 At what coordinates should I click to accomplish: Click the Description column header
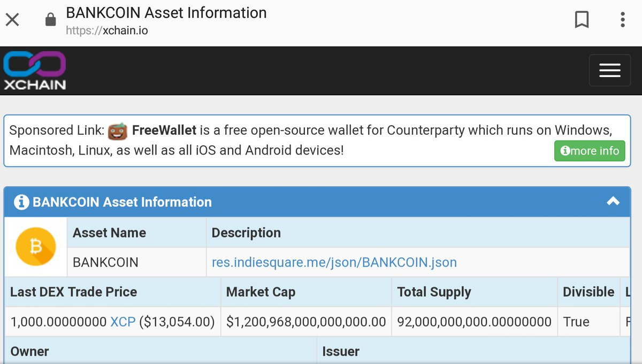[x=246, y=233]
